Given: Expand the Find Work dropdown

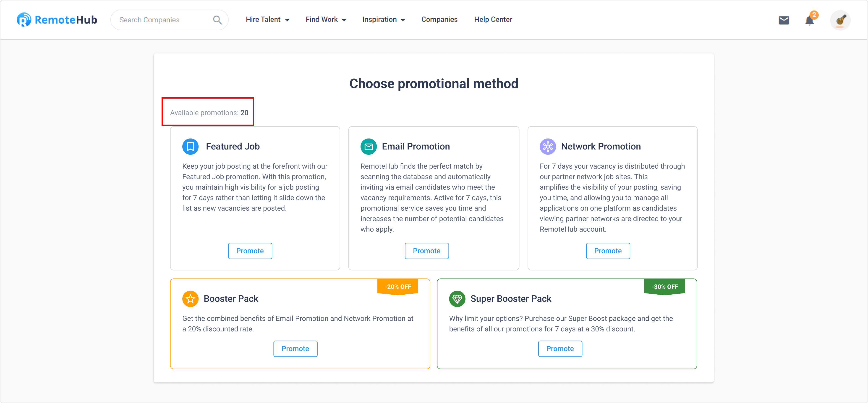Looking at the screenshot, I should coord(326,20).
